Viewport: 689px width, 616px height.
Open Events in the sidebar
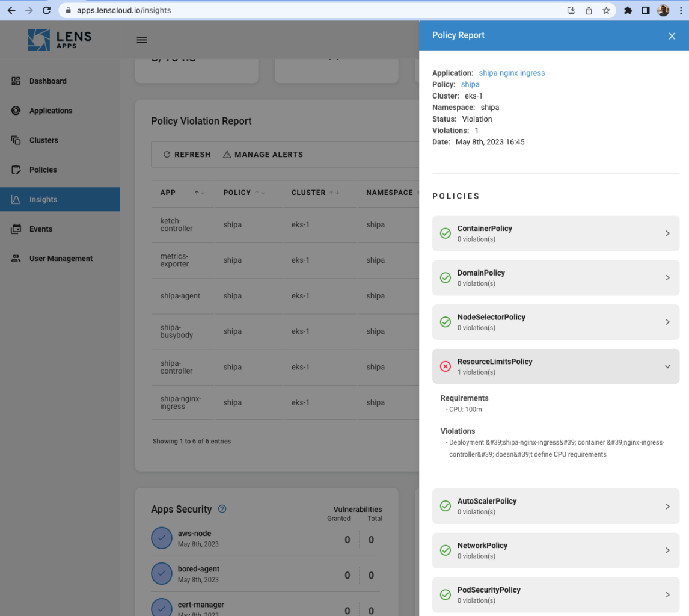click(60, 229)
